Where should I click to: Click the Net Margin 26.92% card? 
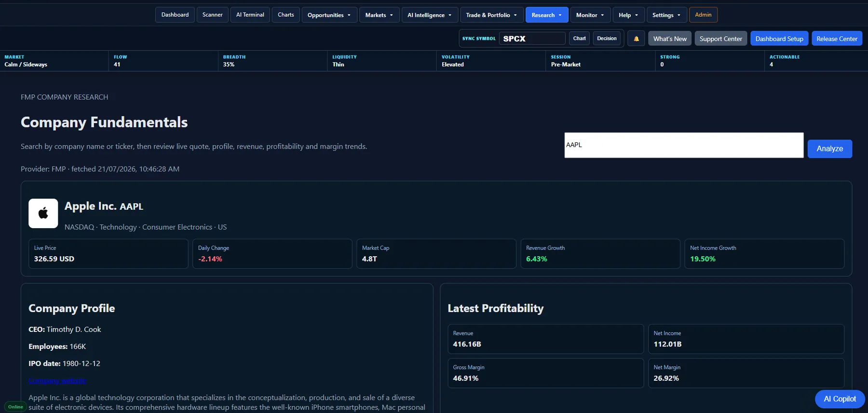point(746,373)
